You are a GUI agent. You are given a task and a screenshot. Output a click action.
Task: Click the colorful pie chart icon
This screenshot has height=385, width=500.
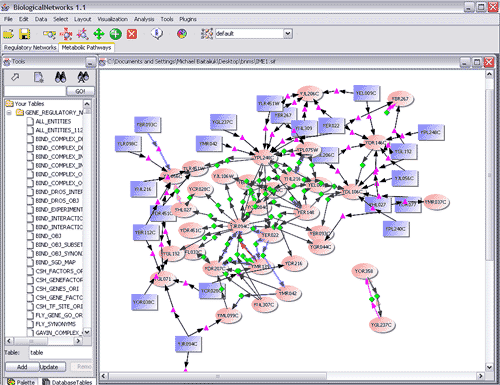point(182,34)
